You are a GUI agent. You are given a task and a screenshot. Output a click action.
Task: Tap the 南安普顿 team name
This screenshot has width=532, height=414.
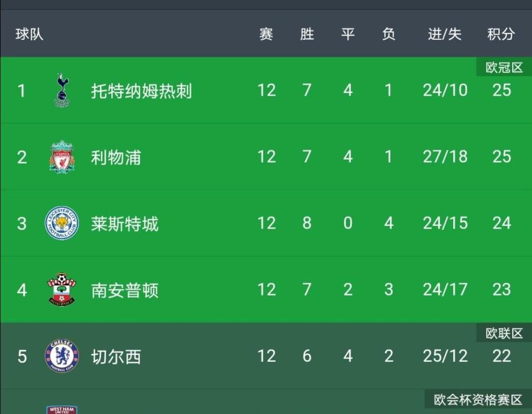(124, 290)
